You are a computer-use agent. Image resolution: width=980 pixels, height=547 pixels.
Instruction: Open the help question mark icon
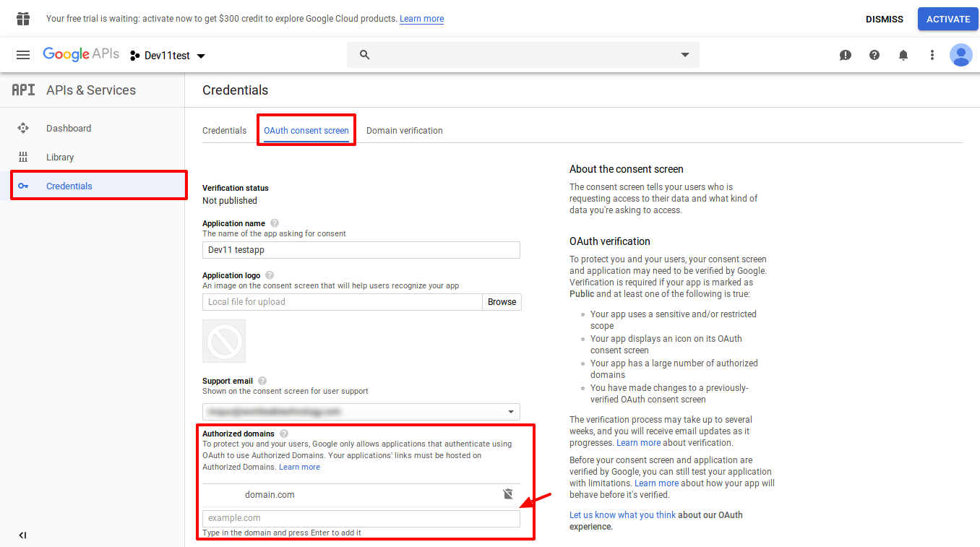pos(874,55)
